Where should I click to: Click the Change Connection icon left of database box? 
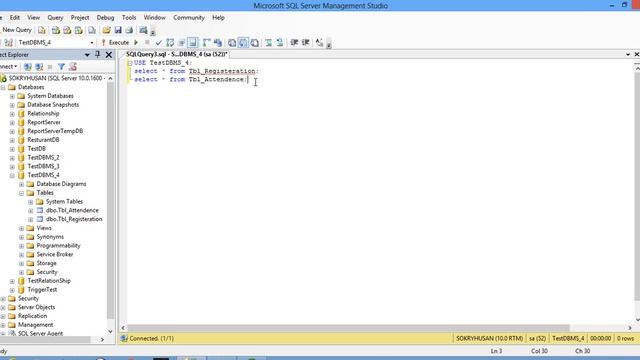click(9, 42)
